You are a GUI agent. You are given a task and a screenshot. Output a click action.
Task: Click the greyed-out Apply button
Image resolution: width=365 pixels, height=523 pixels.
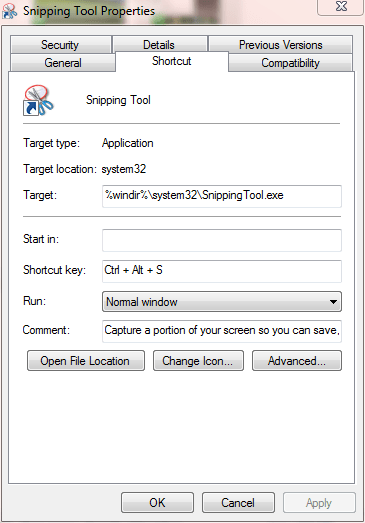[x=319, y=502]
